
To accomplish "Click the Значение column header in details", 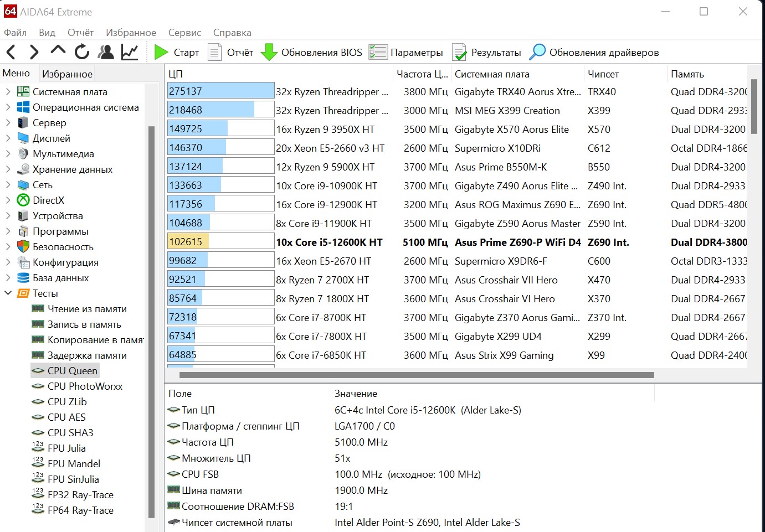I will click(x=492, y=394).
